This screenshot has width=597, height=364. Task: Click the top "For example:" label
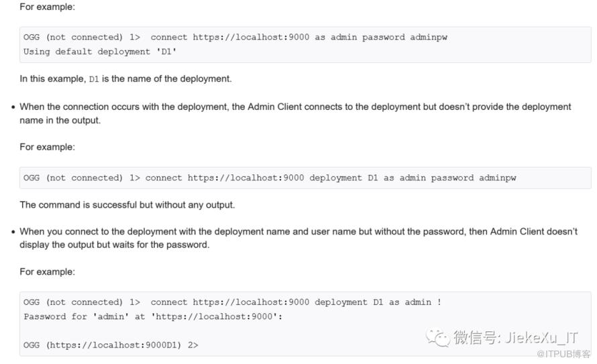[x=47, y=7]
